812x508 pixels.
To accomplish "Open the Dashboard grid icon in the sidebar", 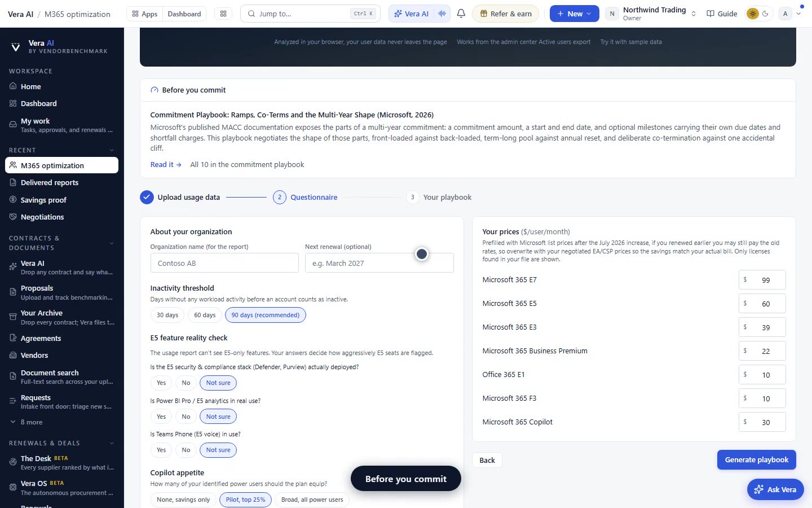I will click(13, 103).
